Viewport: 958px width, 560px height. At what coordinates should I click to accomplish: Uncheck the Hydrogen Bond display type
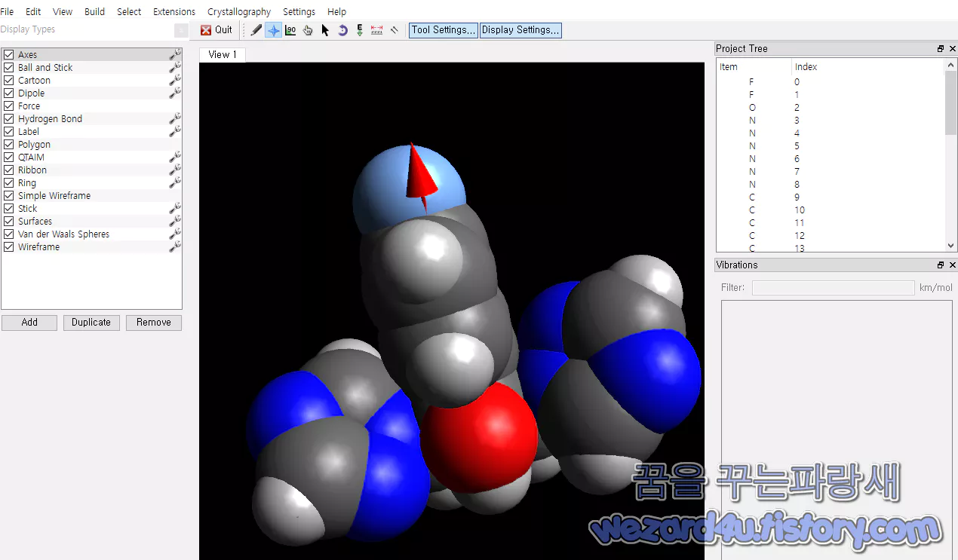[x=9, y=118]
